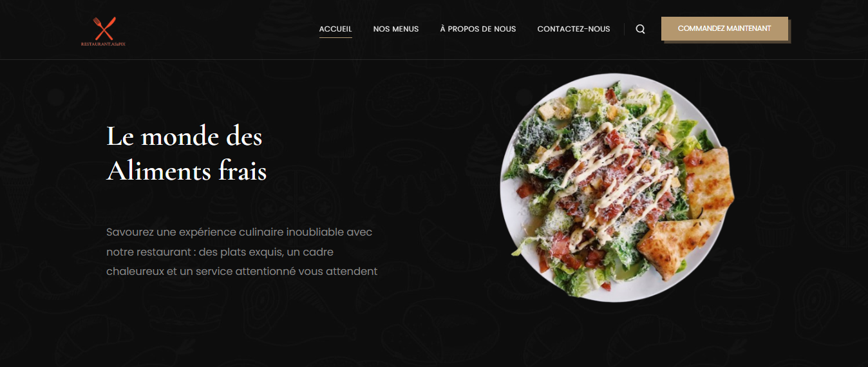Go to the ACCUEIL nav tab
The width and height of the screenshot is (868, 367).
335,29
